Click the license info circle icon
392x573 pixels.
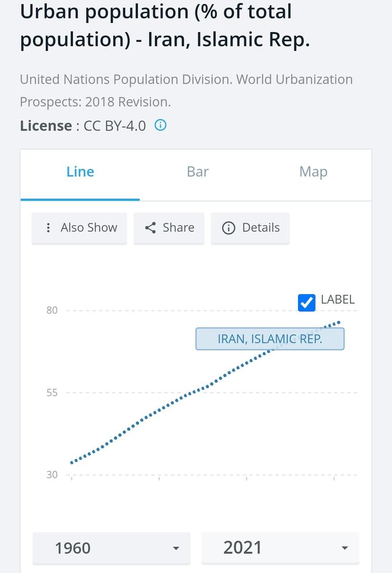coord(161,126)
